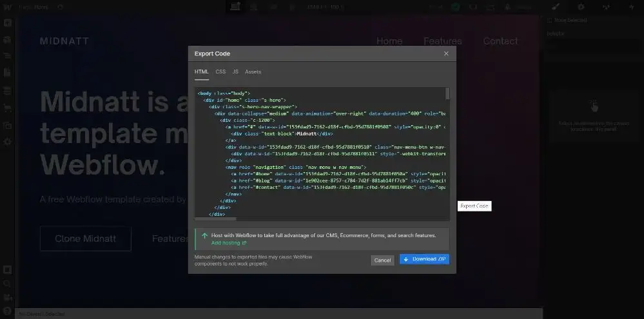Select the Mobile landscape breakpoint icon
644x319 pixels.
tap(273, 7)
